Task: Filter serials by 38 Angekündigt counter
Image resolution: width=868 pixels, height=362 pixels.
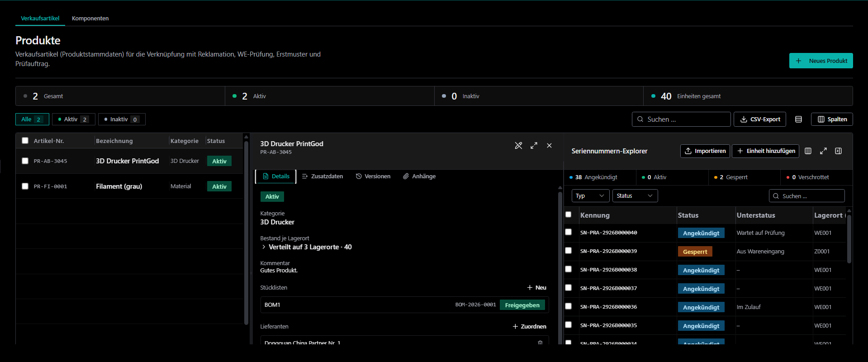Action: coord(599,177)
